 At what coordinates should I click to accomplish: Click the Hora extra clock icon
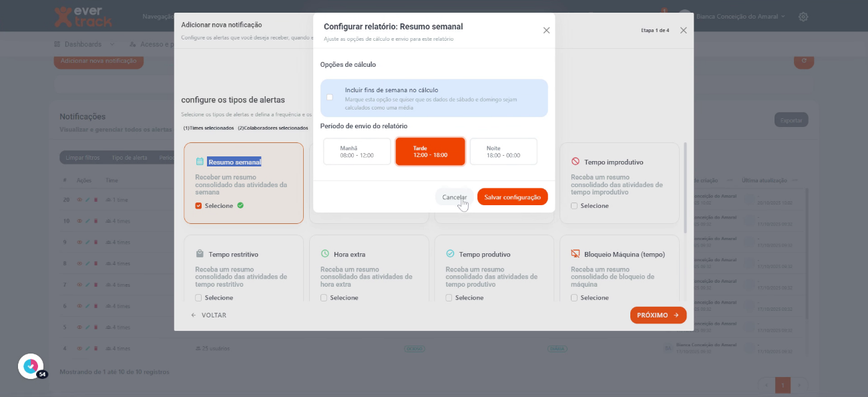[x=324, y=254]
